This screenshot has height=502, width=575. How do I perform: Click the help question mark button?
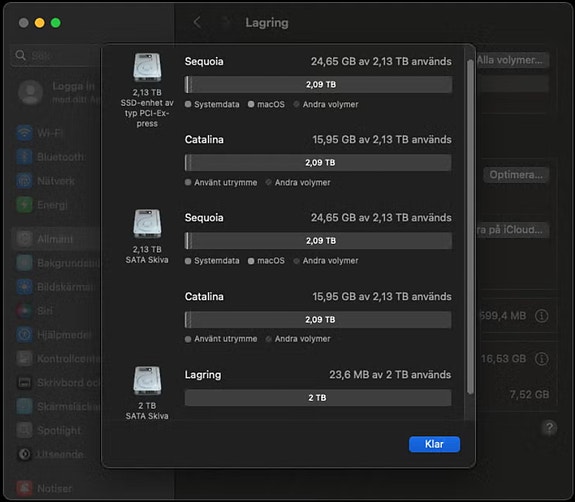(549, 428)
